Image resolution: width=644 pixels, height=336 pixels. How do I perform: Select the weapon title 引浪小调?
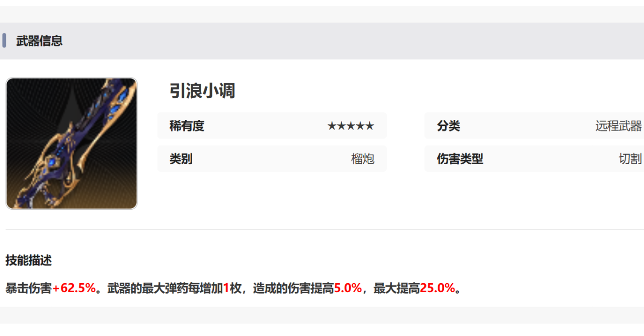pos(202,91)
